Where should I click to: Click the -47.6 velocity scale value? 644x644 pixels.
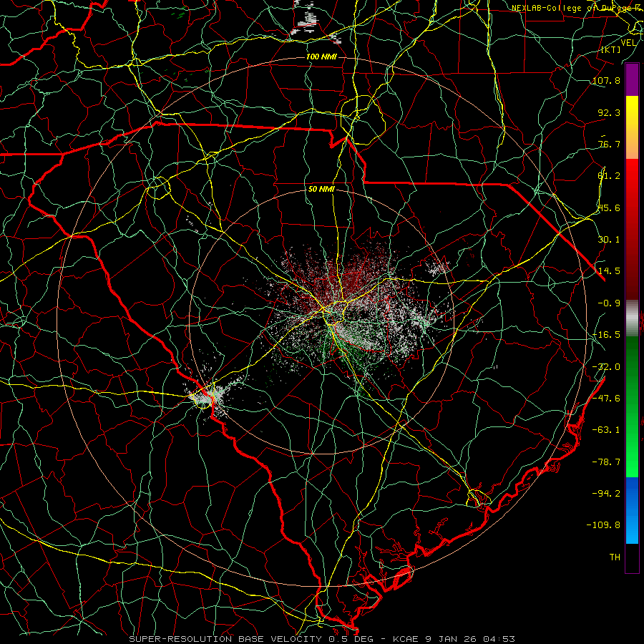click(606, 399)
